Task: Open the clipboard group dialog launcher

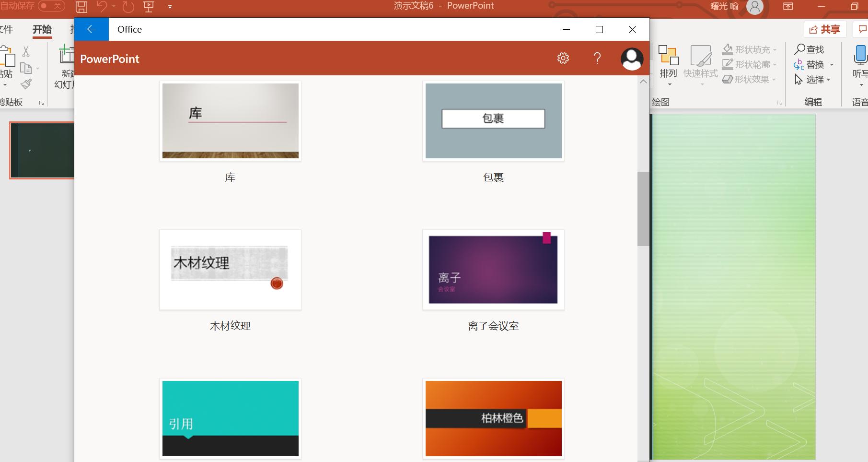Action: pyautogui.click(x=42, y=103)
